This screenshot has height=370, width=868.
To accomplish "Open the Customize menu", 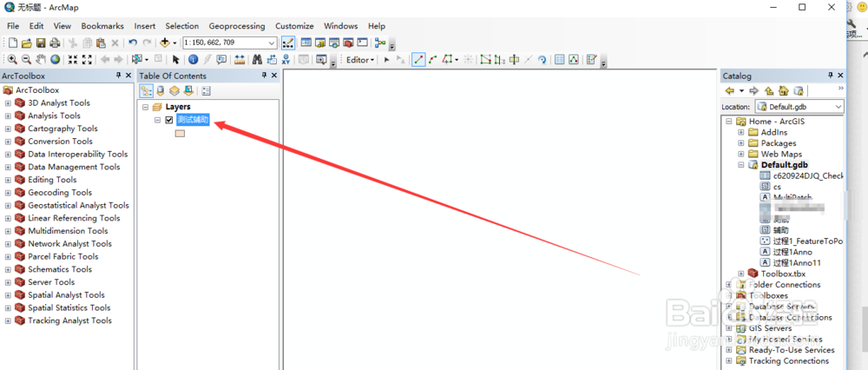I will tap(294, 26).
